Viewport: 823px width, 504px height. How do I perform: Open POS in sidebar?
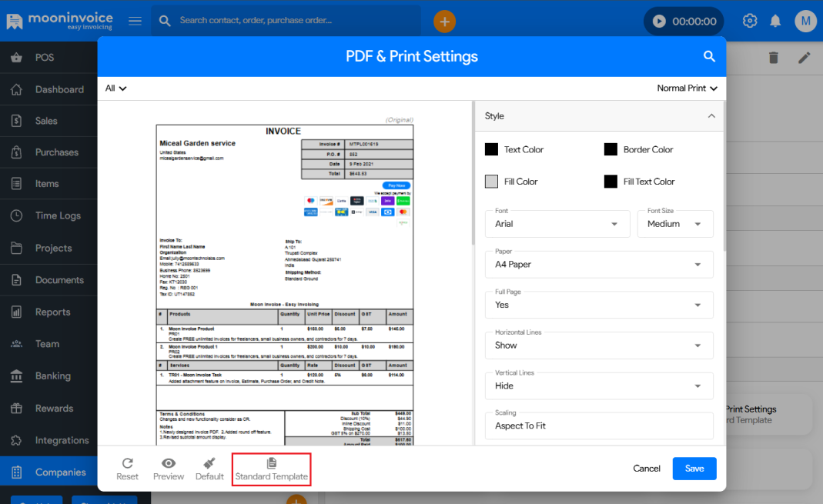(49, 58)
